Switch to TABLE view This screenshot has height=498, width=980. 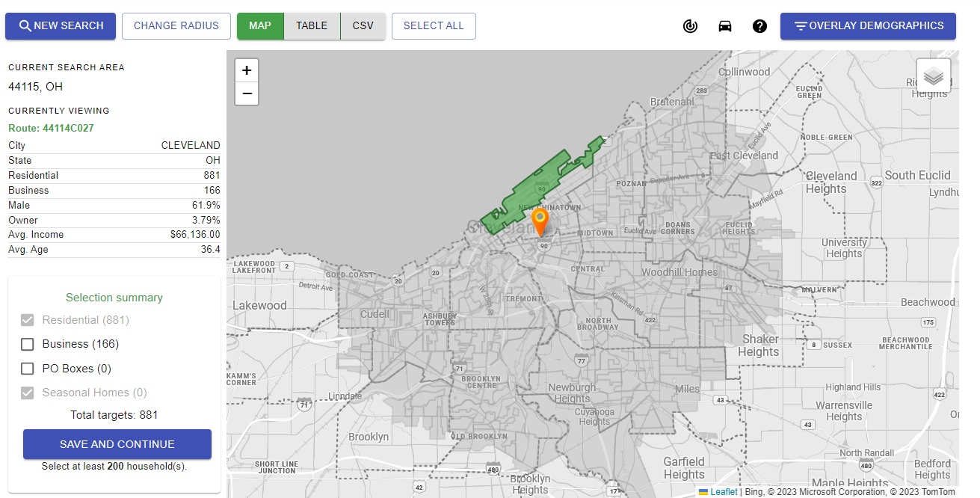312,26
